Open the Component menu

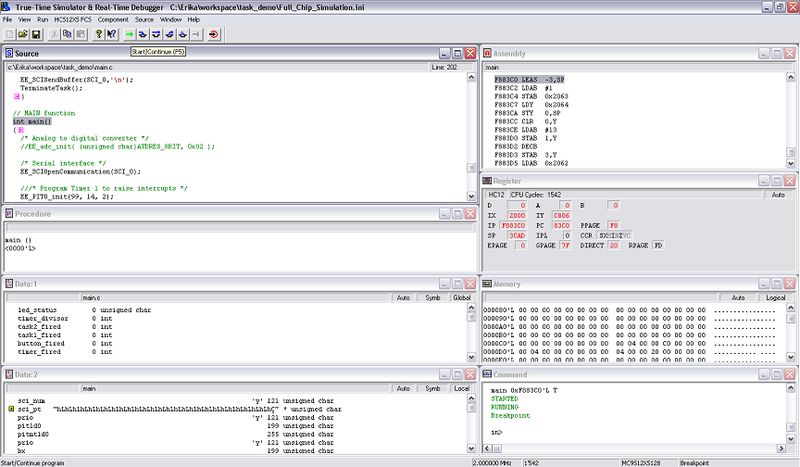pyautogui.click(x=113, y=19)
